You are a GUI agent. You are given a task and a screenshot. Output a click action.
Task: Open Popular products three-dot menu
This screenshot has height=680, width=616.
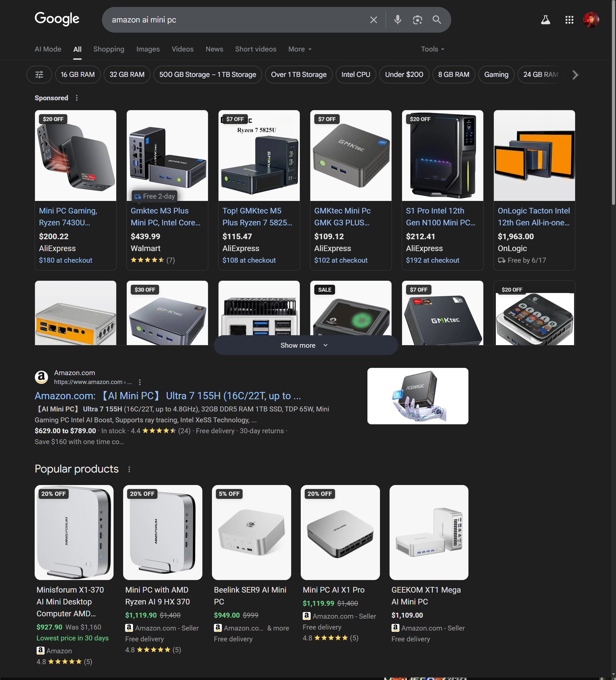click(129, 469)
